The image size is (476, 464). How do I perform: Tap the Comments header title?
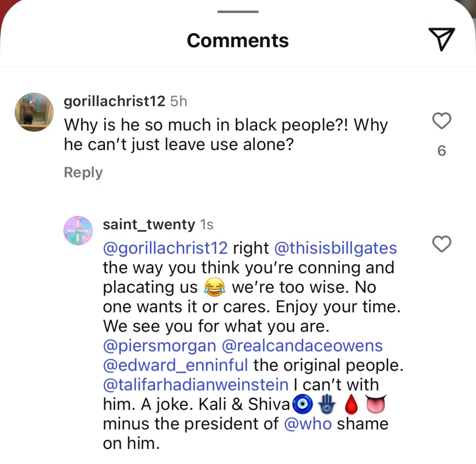click(x=238, y=40)
